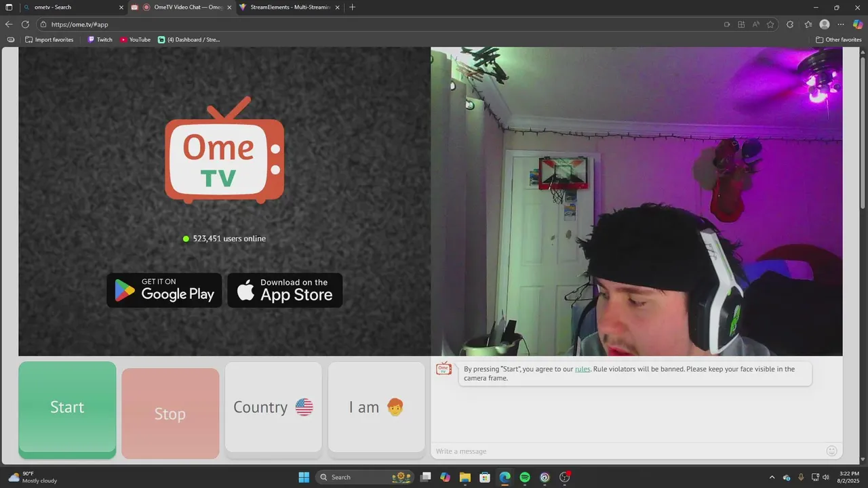Close the OmeTV Video Chat tab
The width and height of the screenshot is (868, 488).
click(x=229, y=7)
